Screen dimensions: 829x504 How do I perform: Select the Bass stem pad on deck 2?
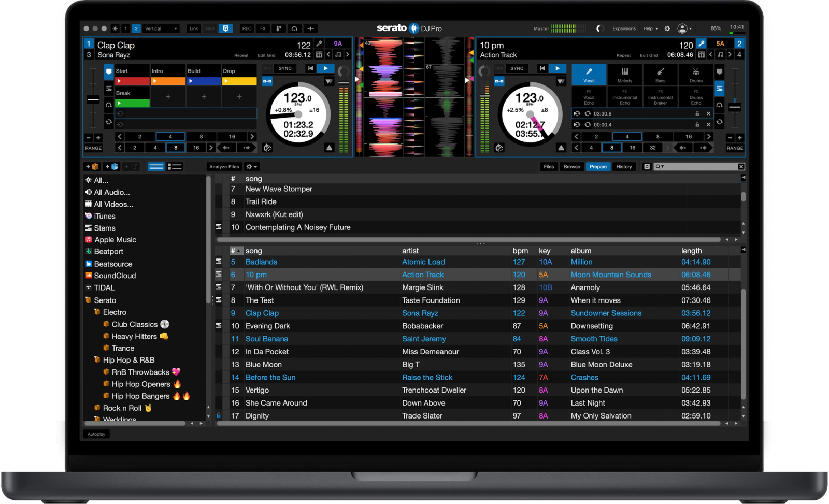tap(660, 75)
